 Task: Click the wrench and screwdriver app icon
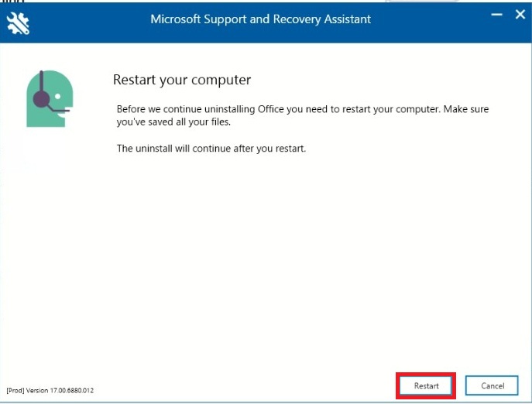point(17,22)
